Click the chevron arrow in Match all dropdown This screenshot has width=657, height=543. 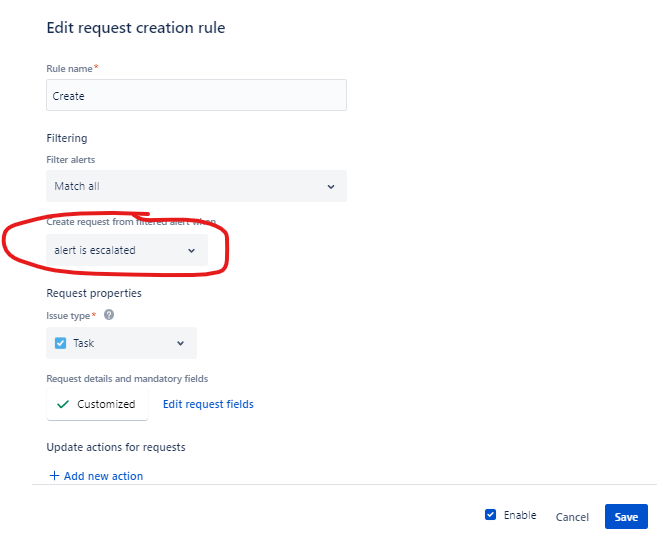click(x=331, y=186)
